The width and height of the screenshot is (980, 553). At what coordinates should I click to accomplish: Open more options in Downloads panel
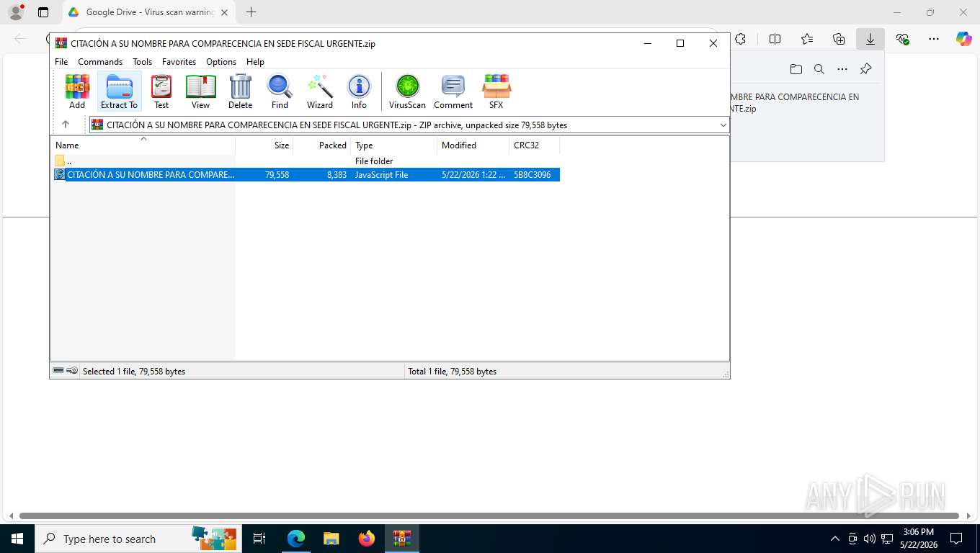pos(842,69)
